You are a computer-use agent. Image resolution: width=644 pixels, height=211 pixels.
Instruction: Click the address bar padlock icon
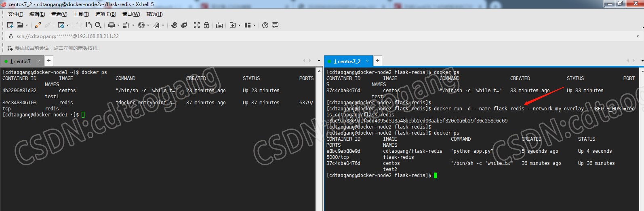[x=11, y=36]
